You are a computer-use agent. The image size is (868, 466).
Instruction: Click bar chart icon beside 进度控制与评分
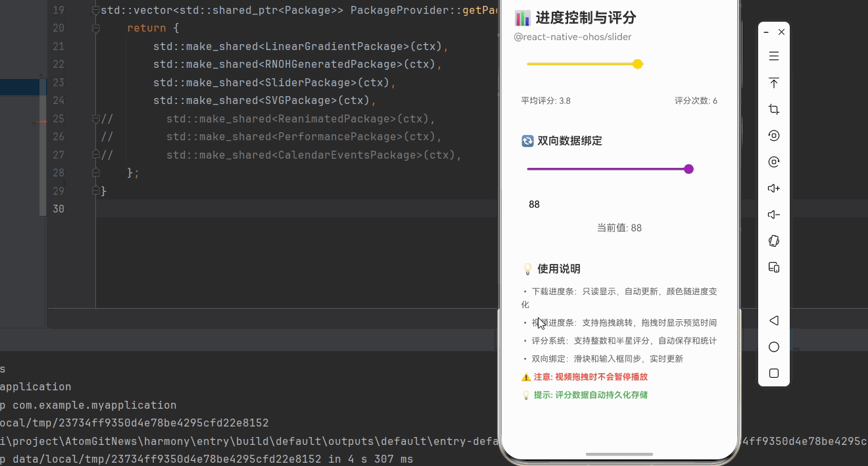pyautogui.click(x=522, y=18)
